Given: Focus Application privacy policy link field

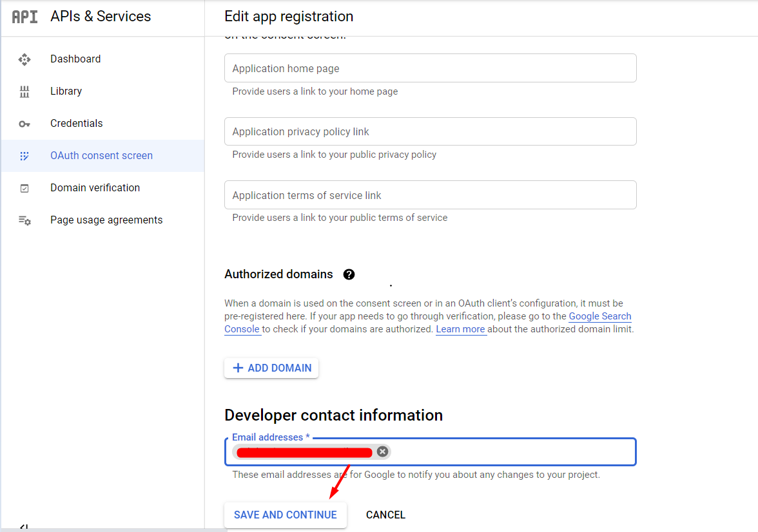Looking at the screenshot, I should point(431,131).
